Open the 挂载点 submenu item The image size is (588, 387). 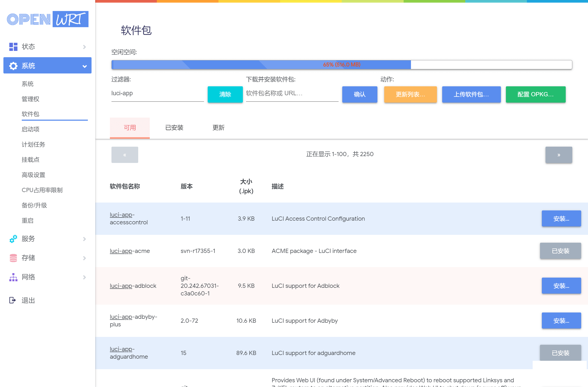pos(30,160)
